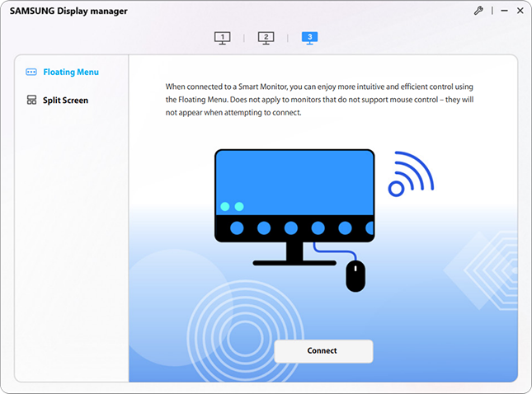Screen dimensions: 532x394
Task: Switch to the Split Screen section label
Action: [65, 101]
